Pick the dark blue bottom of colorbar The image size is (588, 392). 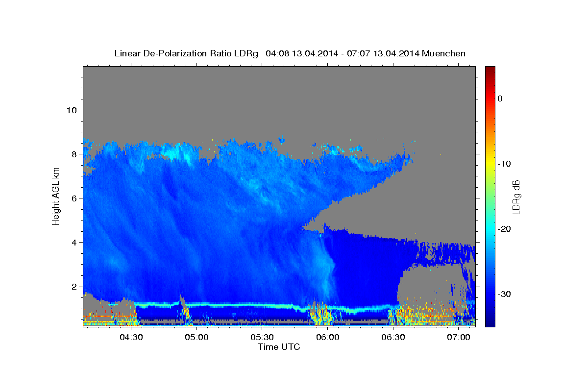(x=490, y=322)
